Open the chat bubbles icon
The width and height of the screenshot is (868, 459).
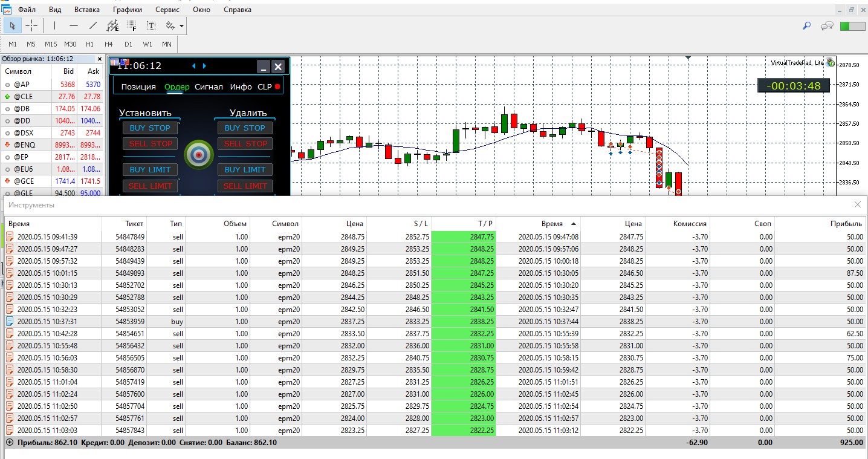tap(827, 26)
